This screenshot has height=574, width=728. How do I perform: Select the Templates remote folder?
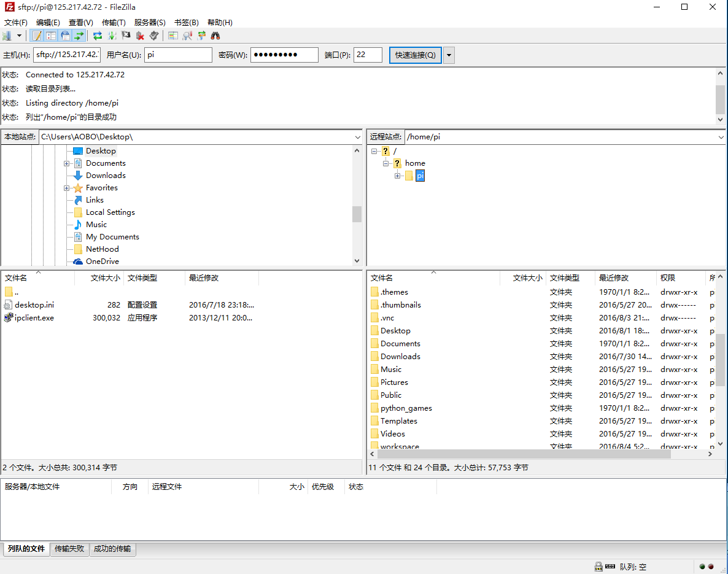tap(399, 421)
